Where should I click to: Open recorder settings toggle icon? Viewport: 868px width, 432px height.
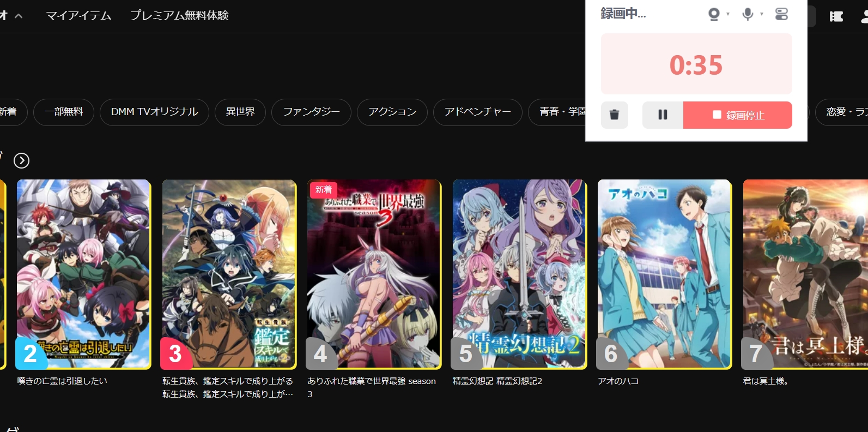(781, 14)
